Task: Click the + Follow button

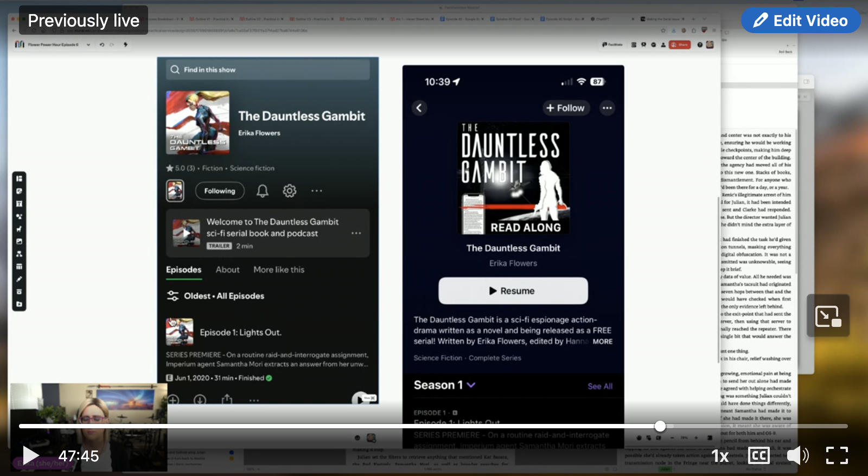Action: coord(566,108)
